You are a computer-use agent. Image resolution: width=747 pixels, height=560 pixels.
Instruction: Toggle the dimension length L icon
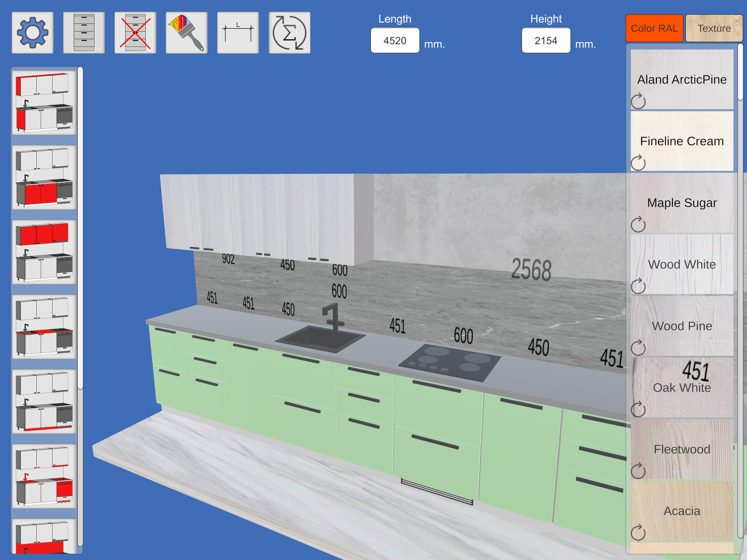238,33
